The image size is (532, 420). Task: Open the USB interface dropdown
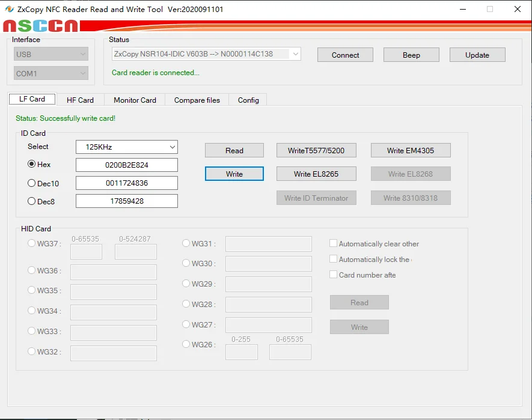[x=52, y=54]
